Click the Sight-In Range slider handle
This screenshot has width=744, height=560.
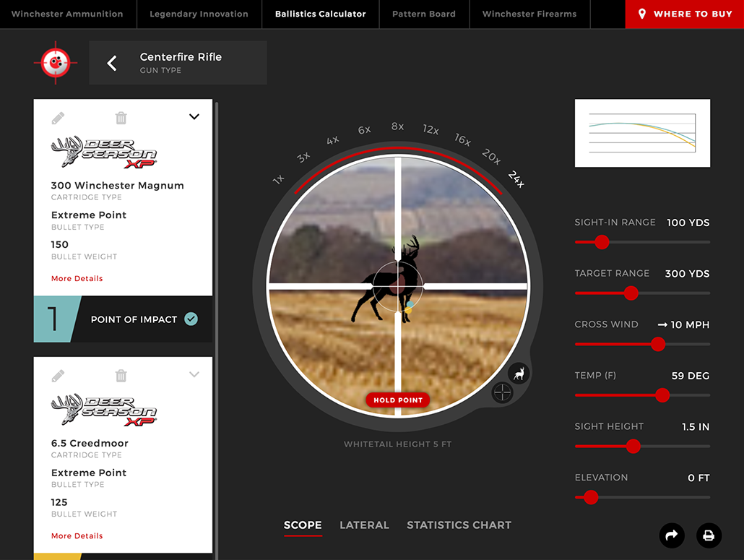pyautogui.click(x=602, y=242)
